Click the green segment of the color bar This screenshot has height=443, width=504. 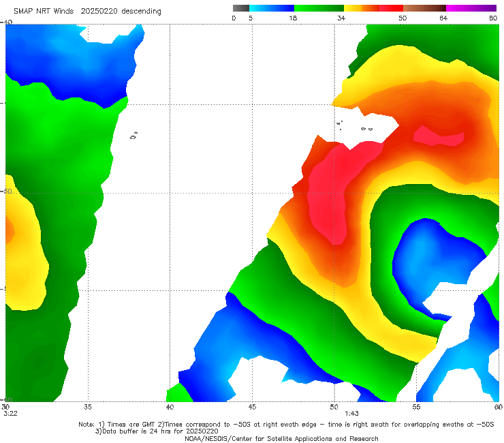click(319, 8)
